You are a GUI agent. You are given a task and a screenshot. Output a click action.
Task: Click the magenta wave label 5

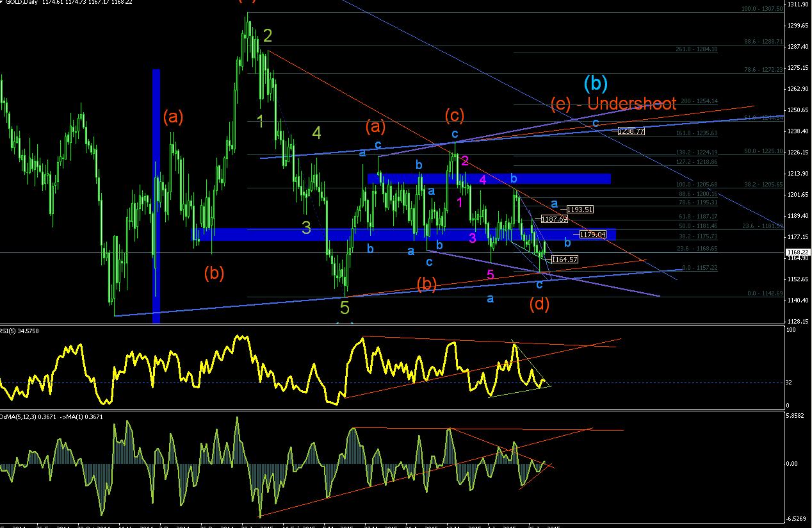click(491, 275)
